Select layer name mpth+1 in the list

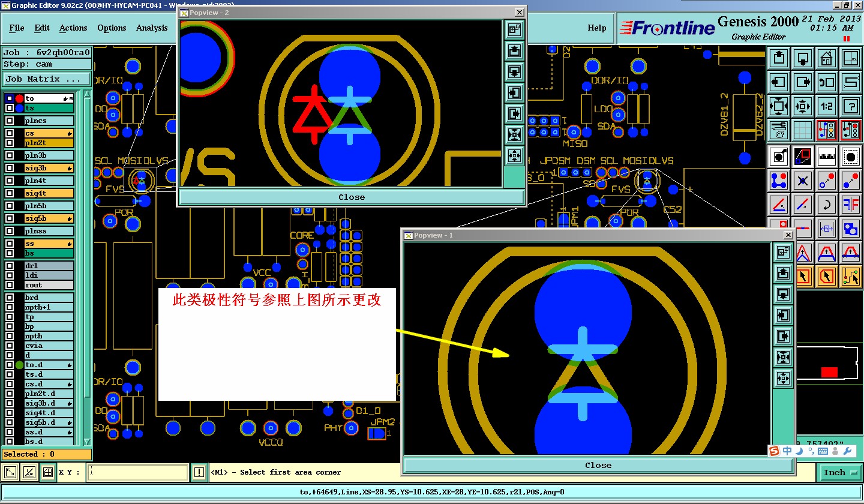click(x=49, y=307)
